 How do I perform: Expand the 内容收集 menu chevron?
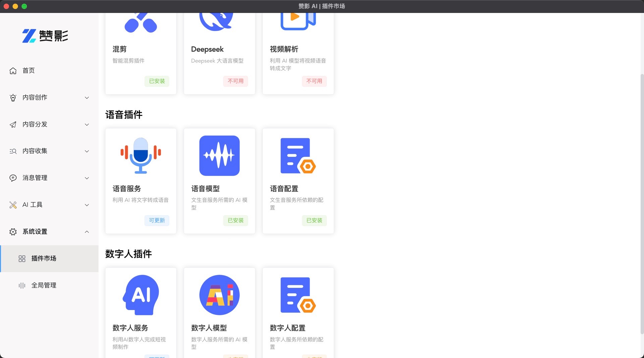[x=87, y=151]
